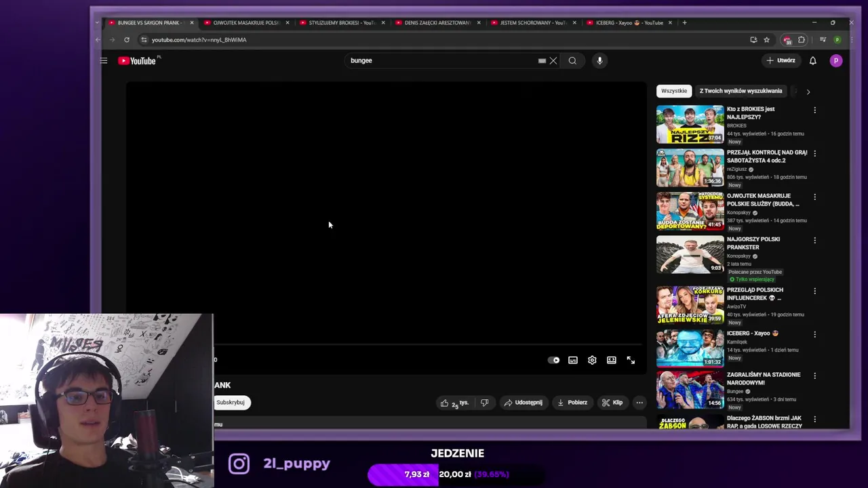This screenshot has width=868, height=488.
Task: Close the ICEBERG - Xayoo tab
Action: [670, 22]
